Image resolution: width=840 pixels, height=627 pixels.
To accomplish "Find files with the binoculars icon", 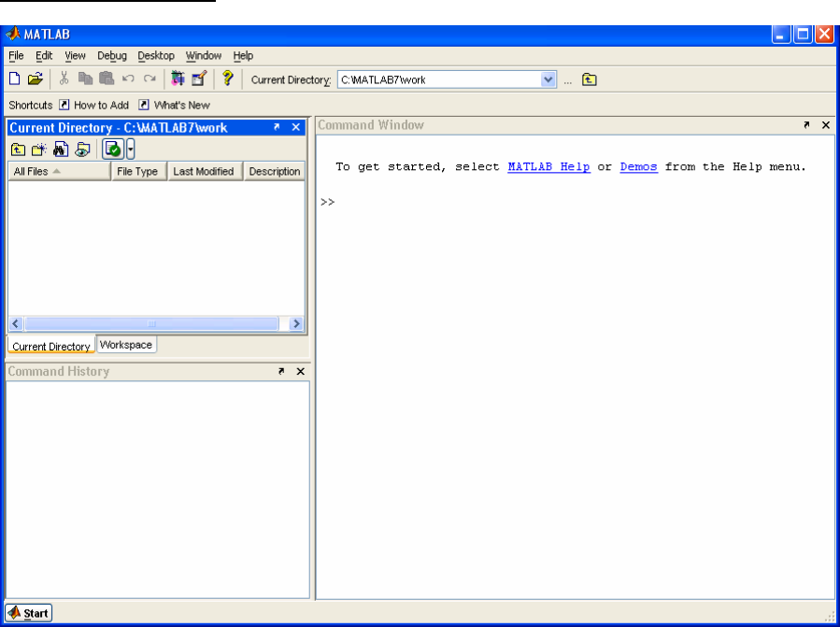I will coord(61,150).
